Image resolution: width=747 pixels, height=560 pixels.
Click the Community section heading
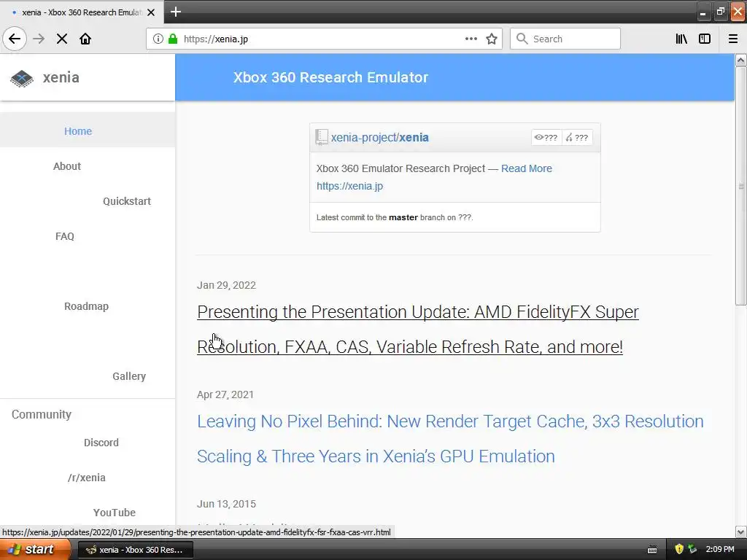pyautogui.click(x=42, y=414)
